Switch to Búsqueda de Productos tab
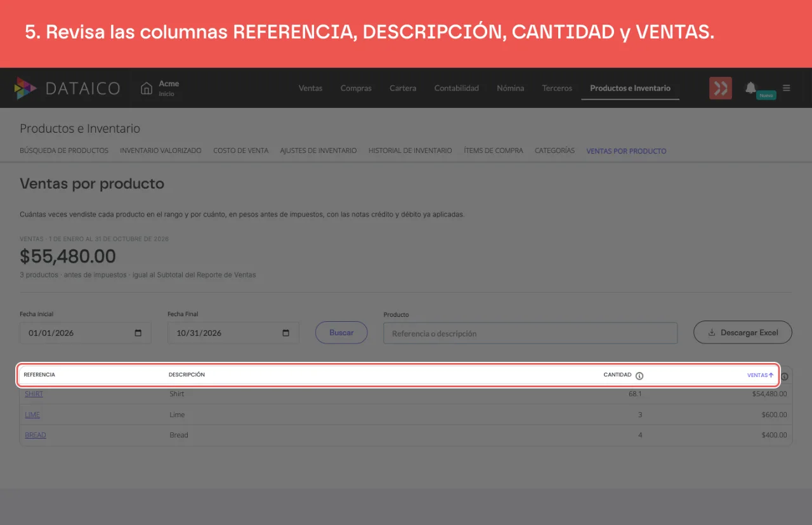 (x=64, y=151)
